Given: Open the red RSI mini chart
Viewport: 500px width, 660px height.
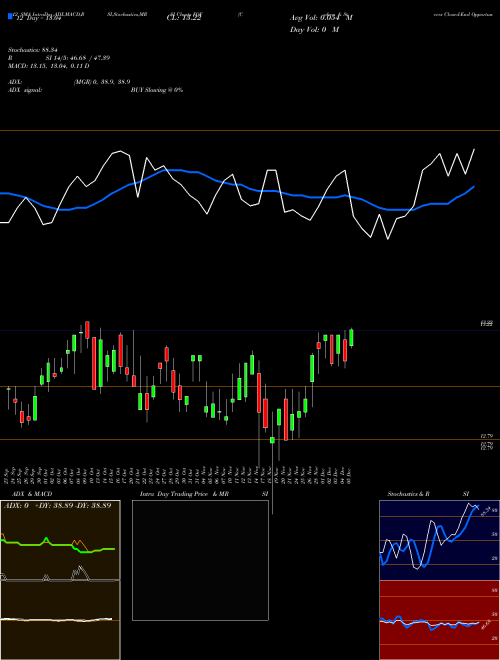Looking at the screenshot, I should tap(439, 620).
